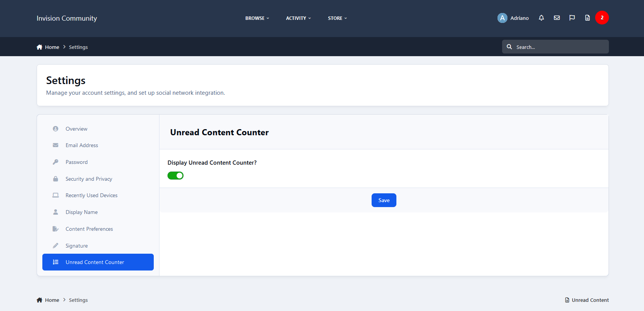Expand the Browse menu

pos(257,18)
